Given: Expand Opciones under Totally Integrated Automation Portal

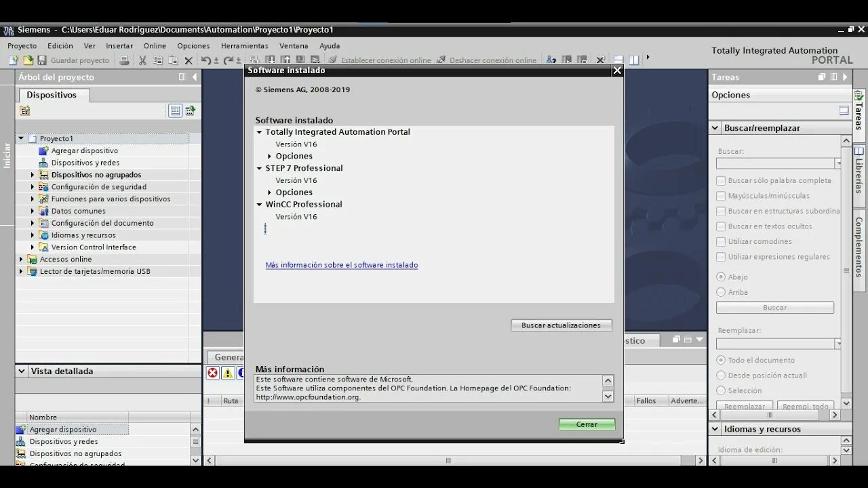Looking at the screenshot, I should 269,157.
